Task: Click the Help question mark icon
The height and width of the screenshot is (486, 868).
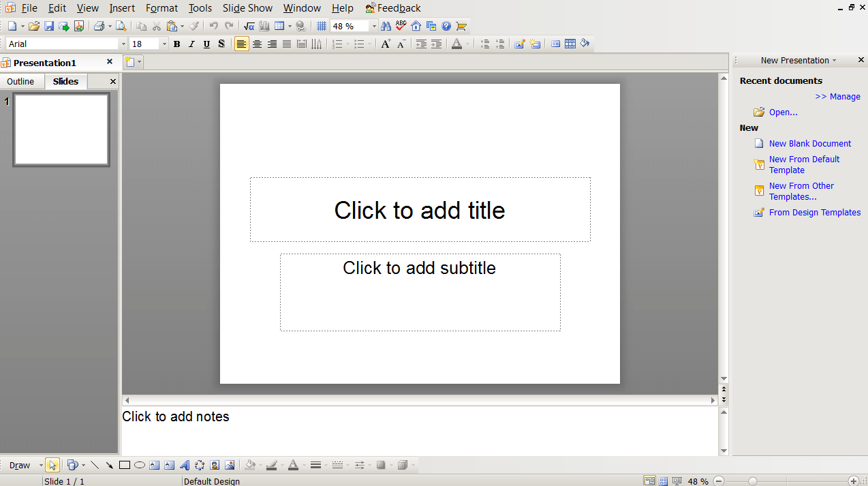Action: click(x=446, y=26)
